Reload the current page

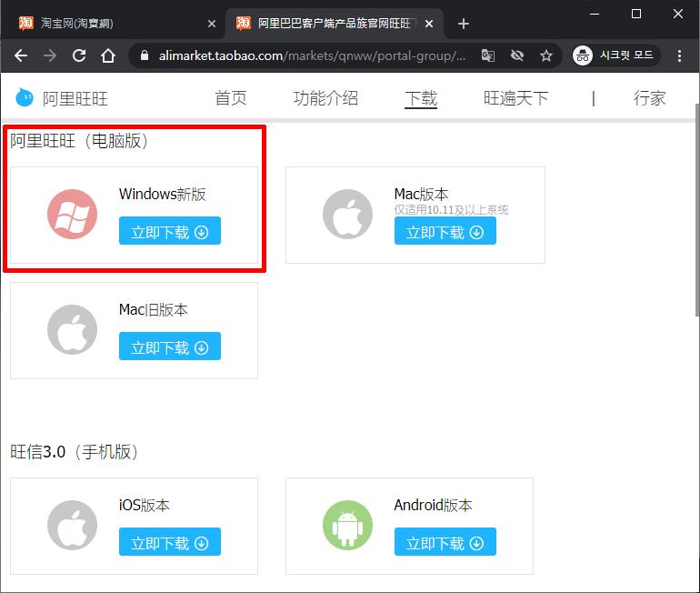click(x=79, y=55)
